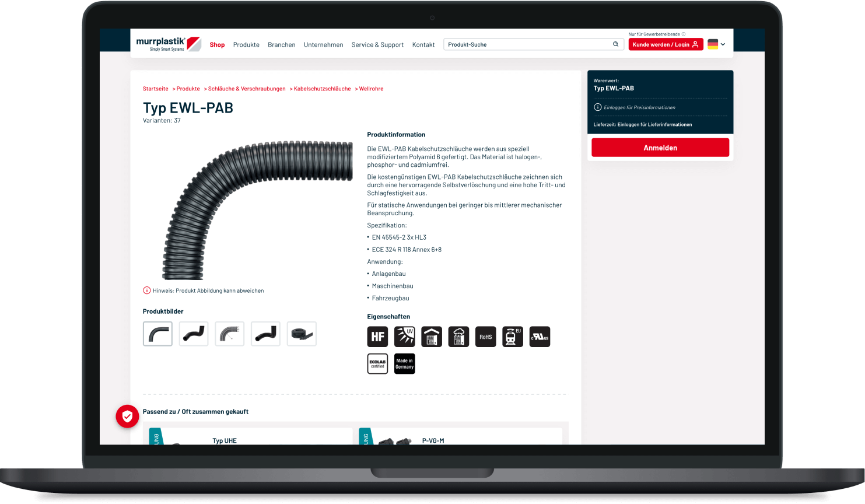Click the 'Eigenschaften' heading
The width and height of the screenshot is (865, 504).
388,317
